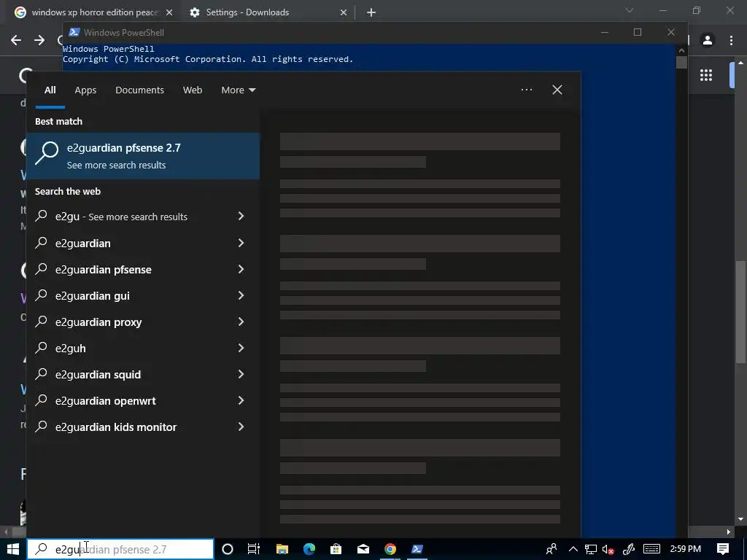This screenshot has height=560, width=747.
Task: Close the search panel with X
Action: pyautogui.click(x=557, y=90)
